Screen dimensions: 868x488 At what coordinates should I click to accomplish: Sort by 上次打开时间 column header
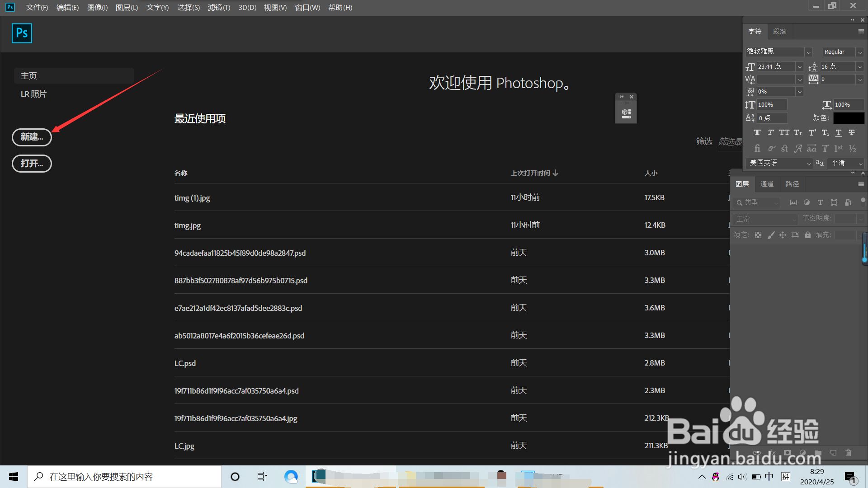(534, 173)
